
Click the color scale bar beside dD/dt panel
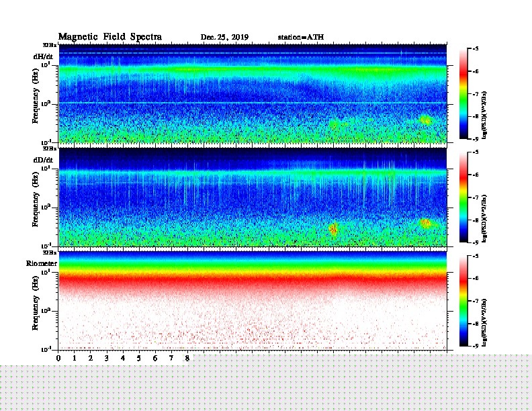tap(463, 197)
